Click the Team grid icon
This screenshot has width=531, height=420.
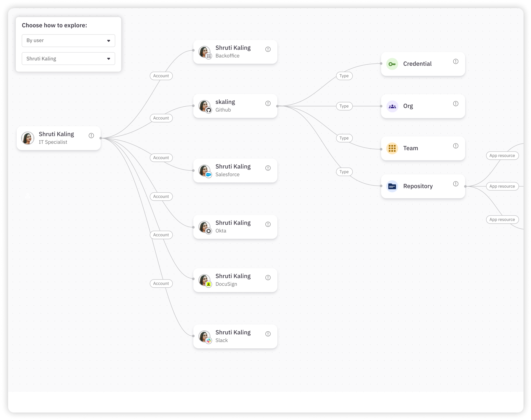click(392, 148)
